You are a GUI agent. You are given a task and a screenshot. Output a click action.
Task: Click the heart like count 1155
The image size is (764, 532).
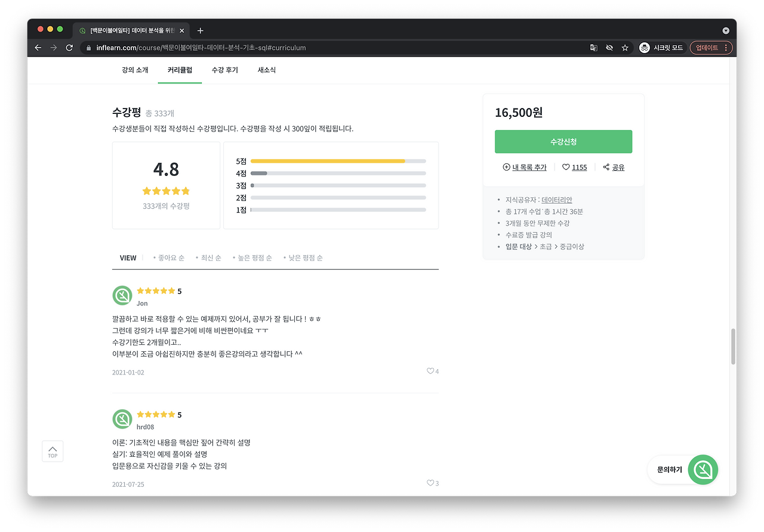pyautogui.click(x=574, y=168)
